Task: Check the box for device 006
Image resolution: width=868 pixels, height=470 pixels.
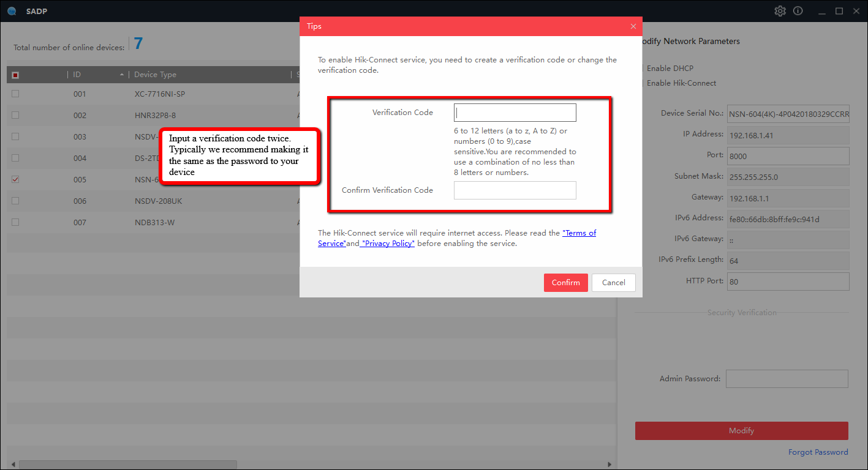Action: [15, 201]
